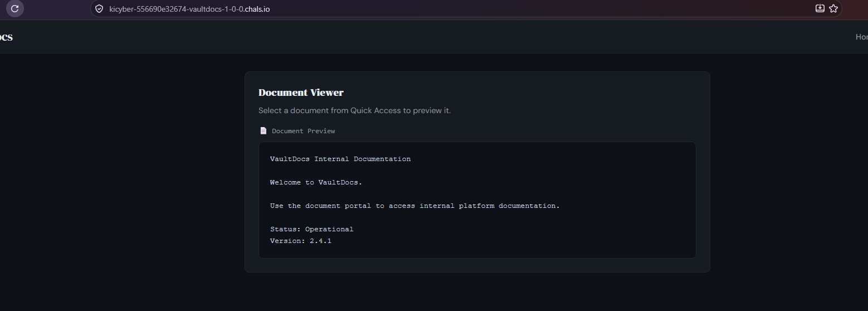This screenshot has width=868, height=311.
Task: Click the 'Welcome to VaultDocs.' line
Action: pos(316,182)
